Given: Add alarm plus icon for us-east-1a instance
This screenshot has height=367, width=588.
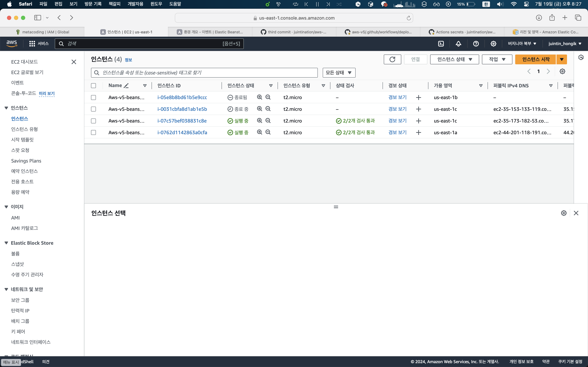Looking at the screenshot, I should tap(418, 132).
